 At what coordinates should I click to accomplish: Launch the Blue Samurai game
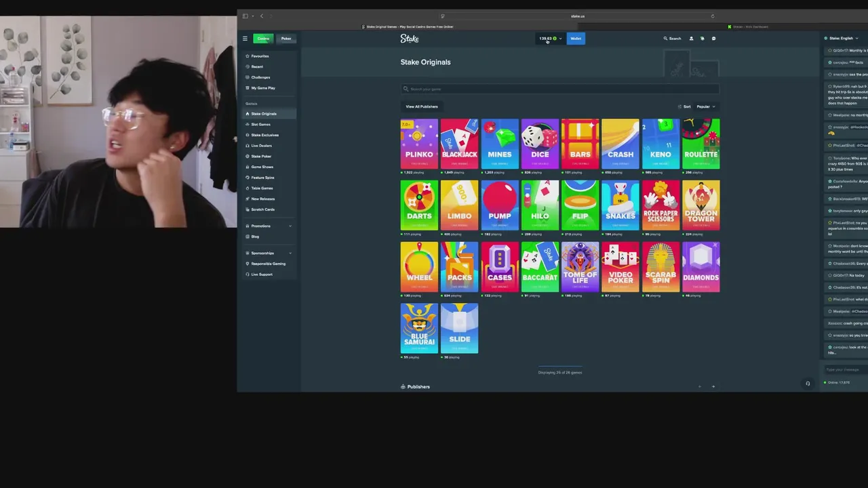[419, 328]
